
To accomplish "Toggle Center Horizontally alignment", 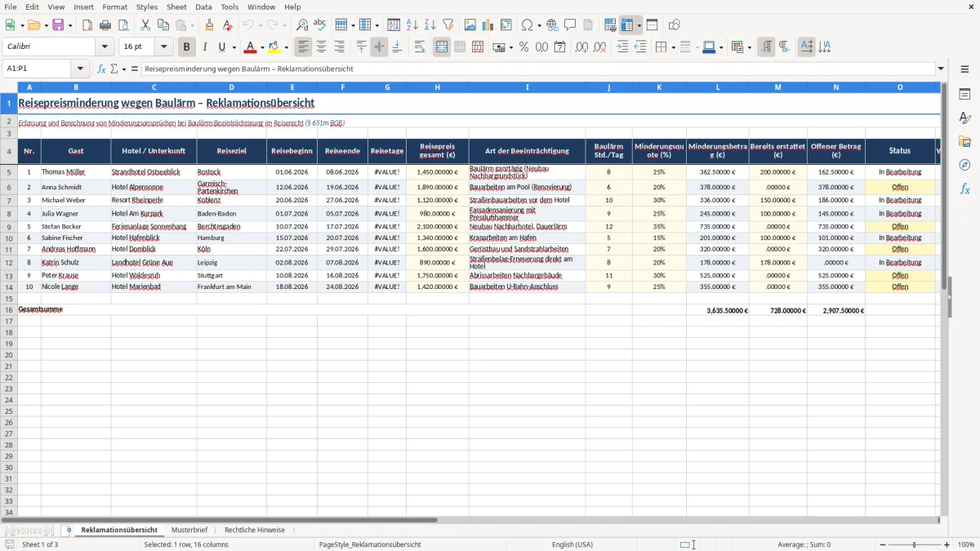I will tap(321, 47).
